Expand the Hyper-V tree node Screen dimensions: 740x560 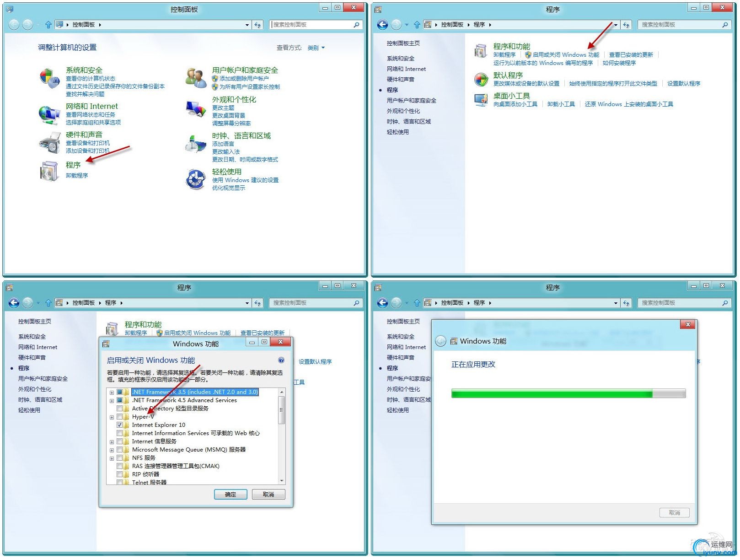point(112,417)
